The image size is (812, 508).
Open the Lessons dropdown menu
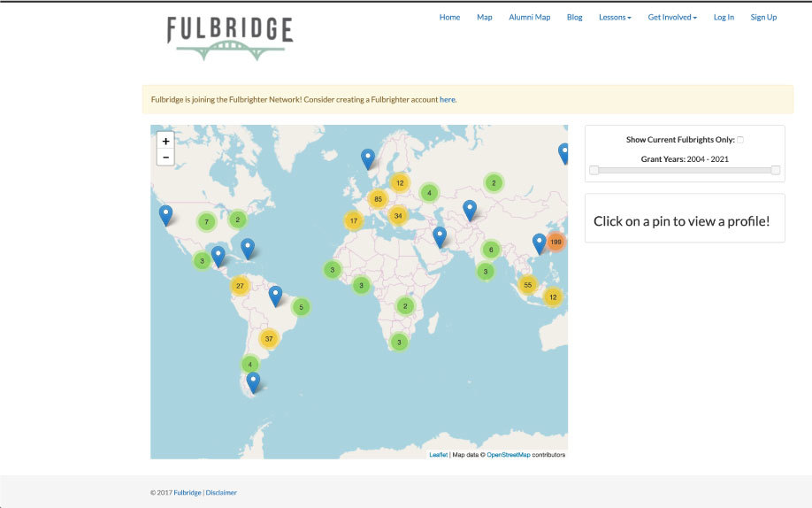click(615, 17)
